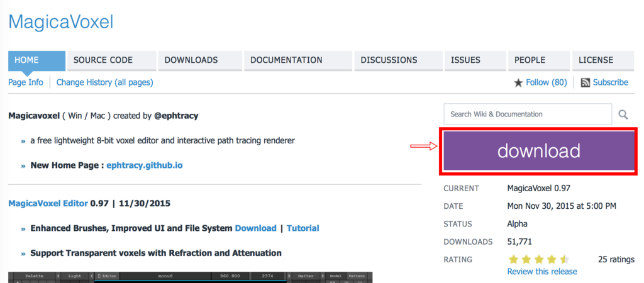Click Light panel header in editor screenshot

74,276
